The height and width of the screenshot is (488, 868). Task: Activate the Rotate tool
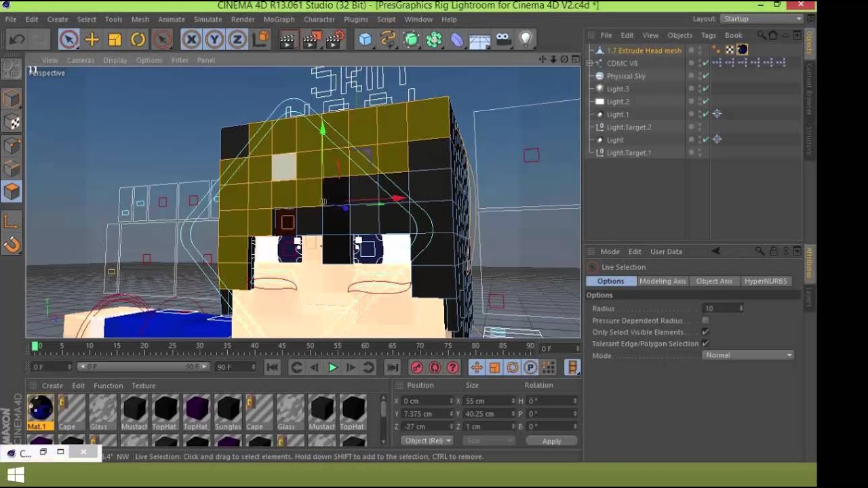click(138, 39)
